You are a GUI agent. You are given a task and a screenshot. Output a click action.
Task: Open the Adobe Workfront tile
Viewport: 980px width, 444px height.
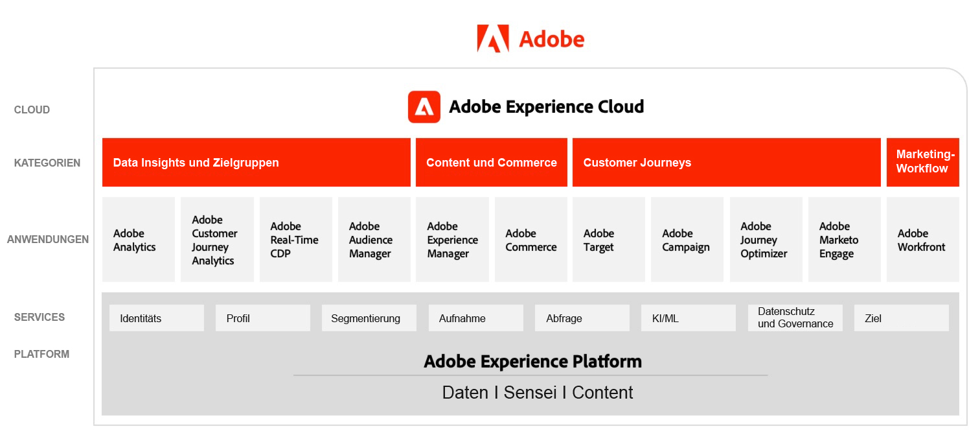tap(923, 240)
